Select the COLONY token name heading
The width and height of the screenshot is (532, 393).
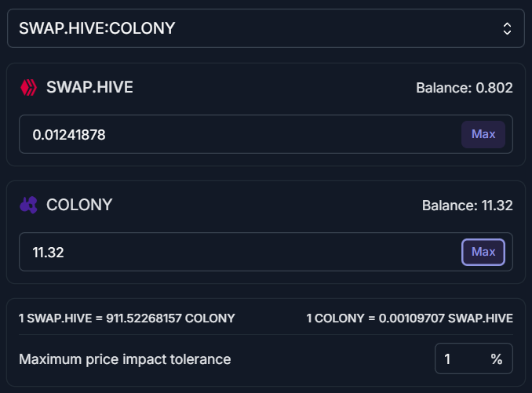coord(79,205)
